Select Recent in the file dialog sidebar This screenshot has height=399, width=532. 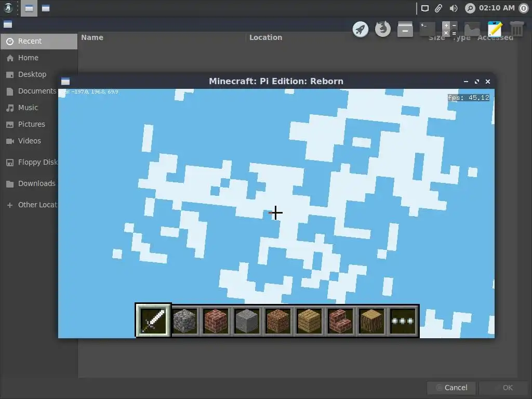[x=38, y=41]
